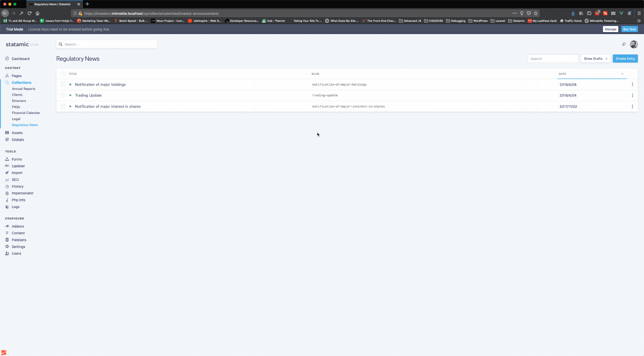Open the Statamic bookmarks folder

(516, 21)
